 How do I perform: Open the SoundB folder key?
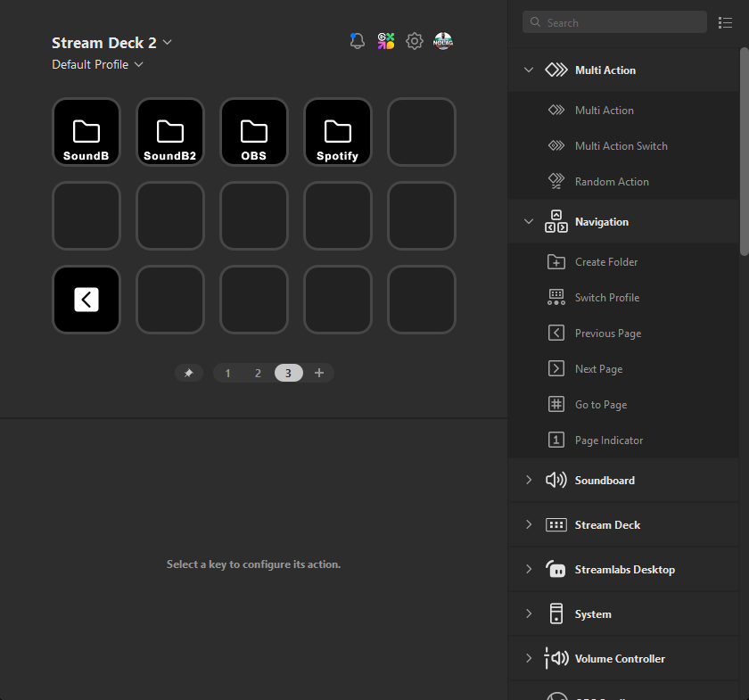click(86, 132)
